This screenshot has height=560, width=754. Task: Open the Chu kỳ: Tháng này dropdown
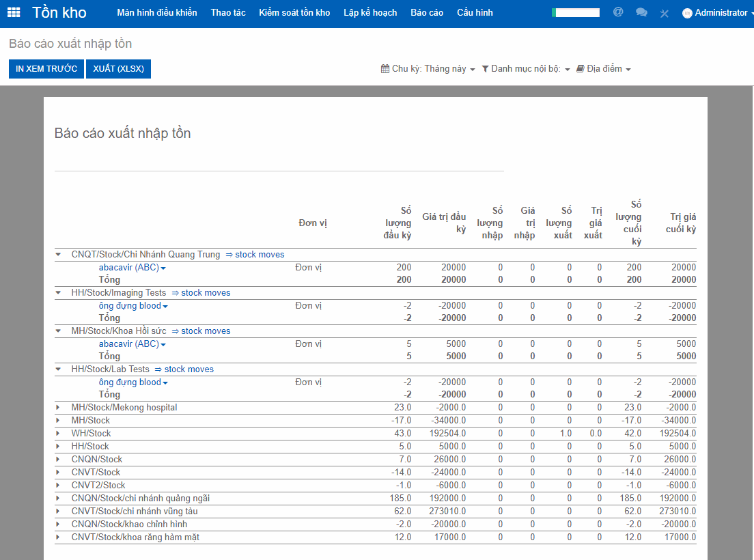coord(432,69)
